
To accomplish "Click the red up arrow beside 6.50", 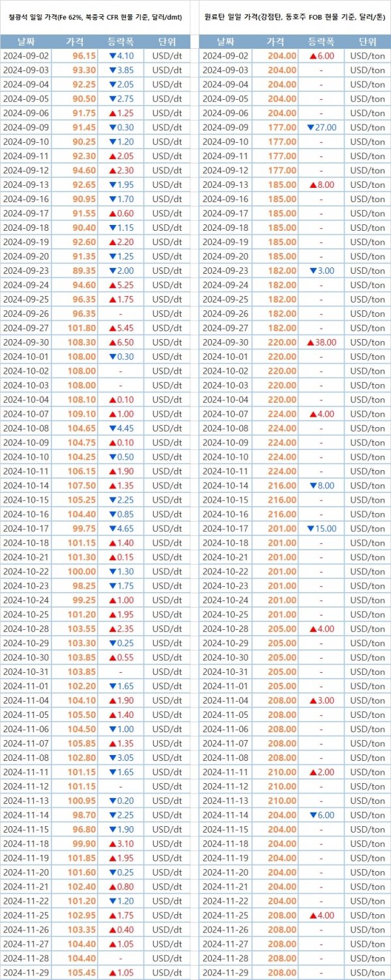I will [112, 342].
